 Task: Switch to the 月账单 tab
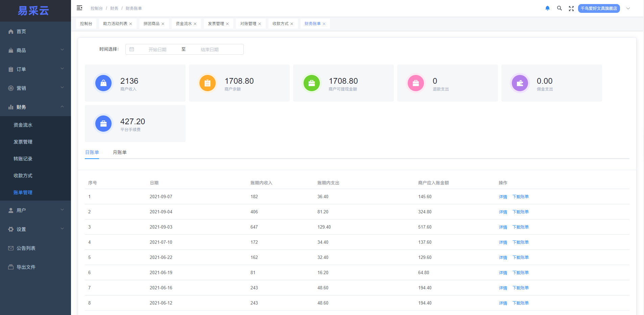click(x=120, y=152)
